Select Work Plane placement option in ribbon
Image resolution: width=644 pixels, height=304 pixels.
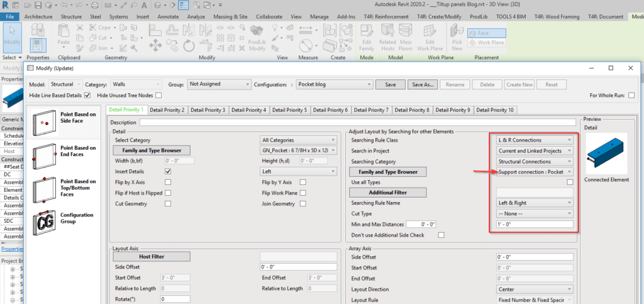coord(487,42)
